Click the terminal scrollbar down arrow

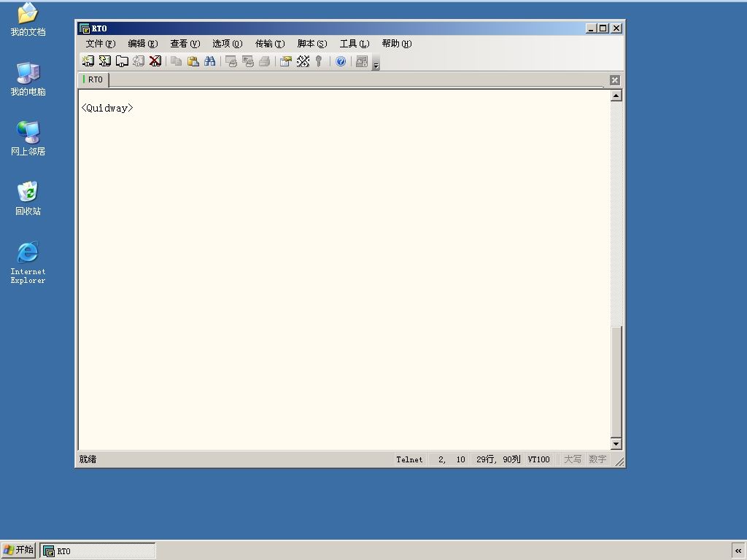click(616, 444)
